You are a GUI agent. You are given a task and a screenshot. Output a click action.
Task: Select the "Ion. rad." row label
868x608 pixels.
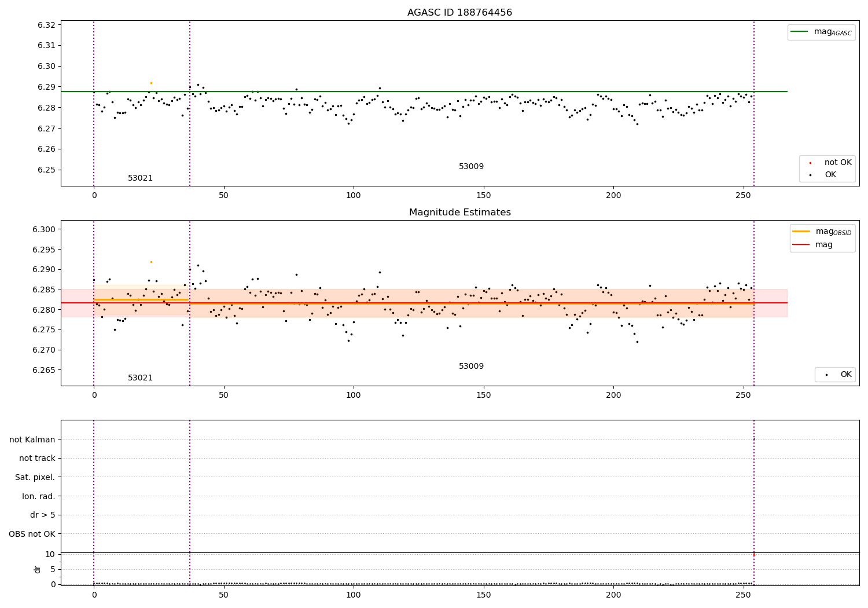click(39, 496)
